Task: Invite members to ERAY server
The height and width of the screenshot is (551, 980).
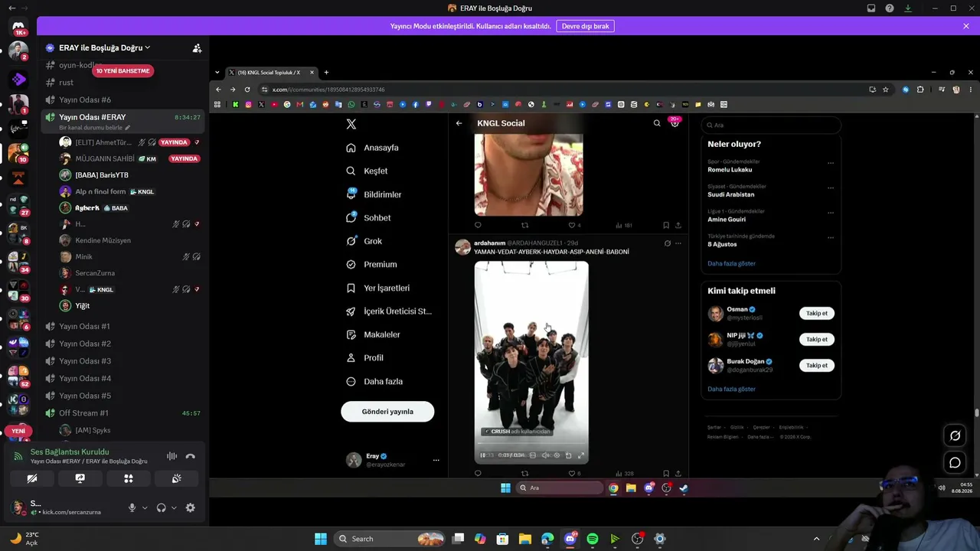Action: [x=197, y=48]
